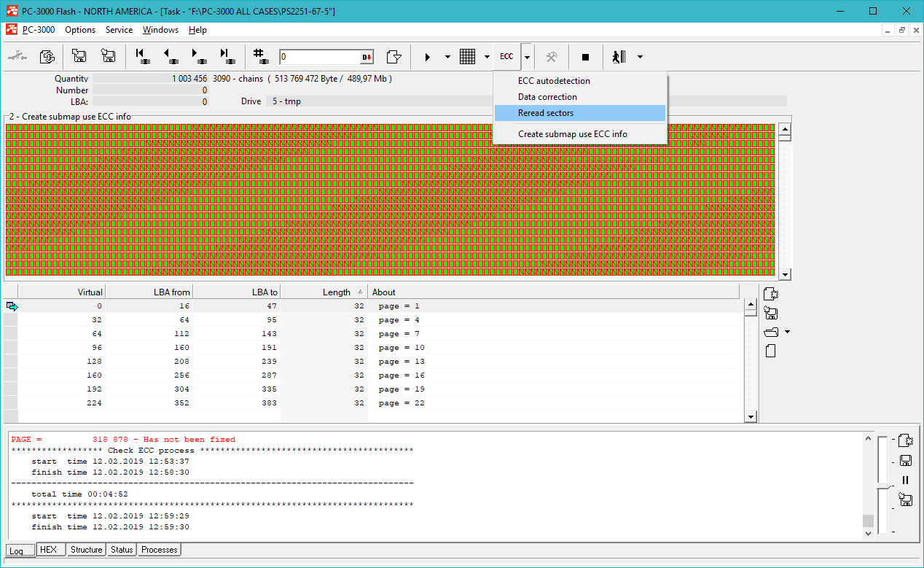Switch to the Status tab
This screenshot has width=924, height=568.
click(x=122, y=550)
